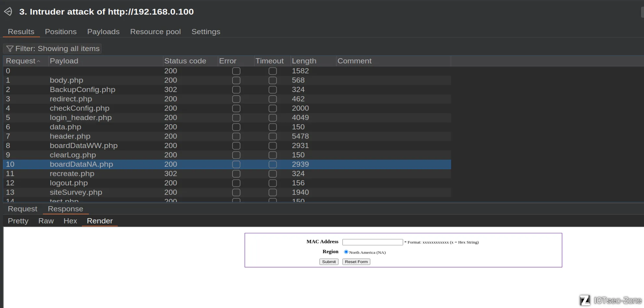644x308 pixels.
Task: Click the length value 1582 in request 0
Action: coord(300,71)
